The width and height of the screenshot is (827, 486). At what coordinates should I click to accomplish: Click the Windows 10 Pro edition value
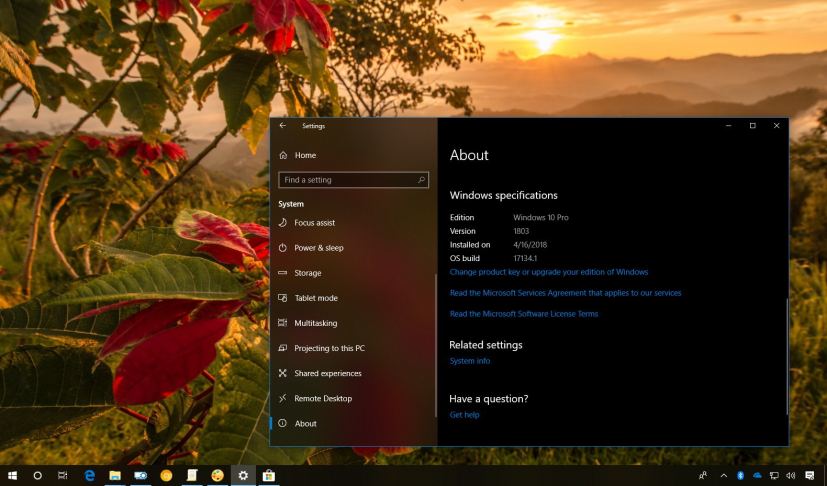tap(541, 217)
